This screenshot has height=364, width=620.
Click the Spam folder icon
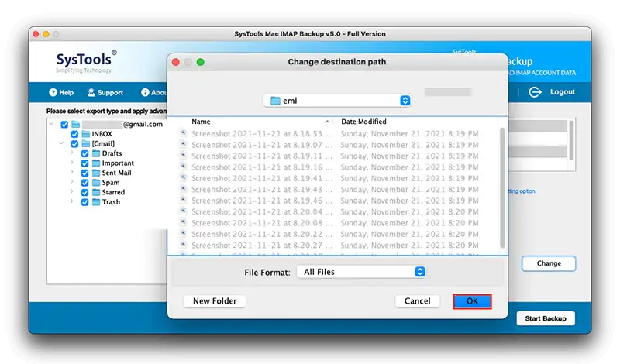[x=96, y=182]
